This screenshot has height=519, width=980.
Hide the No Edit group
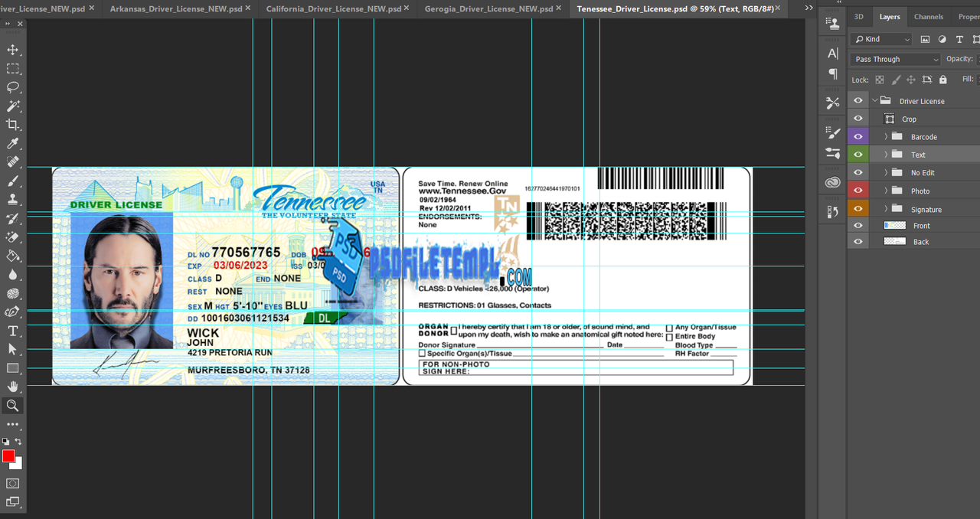(858, 173)
